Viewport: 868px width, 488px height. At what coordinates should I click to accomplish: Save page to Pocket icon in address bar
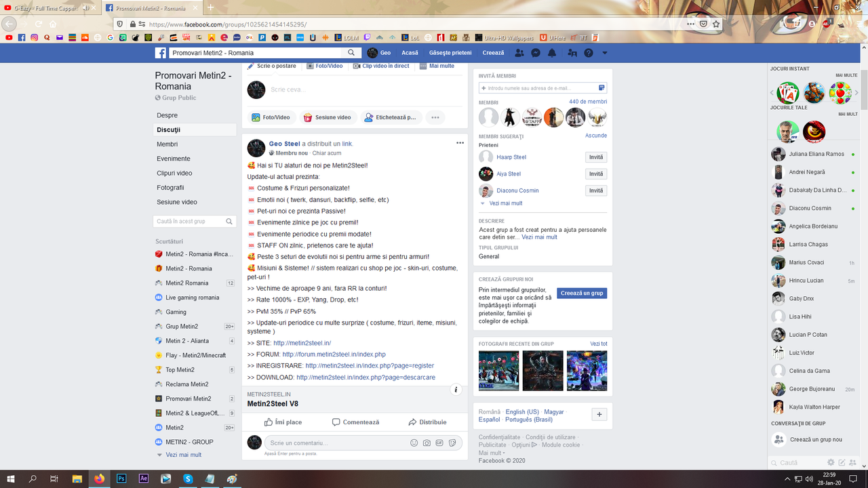pos(703,24)
